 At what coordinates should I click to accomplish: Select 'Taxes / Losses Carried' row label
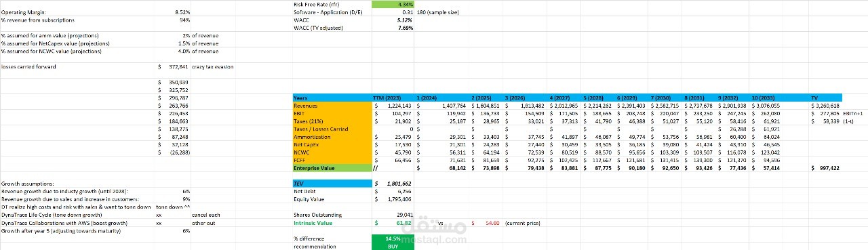(332, 129)
